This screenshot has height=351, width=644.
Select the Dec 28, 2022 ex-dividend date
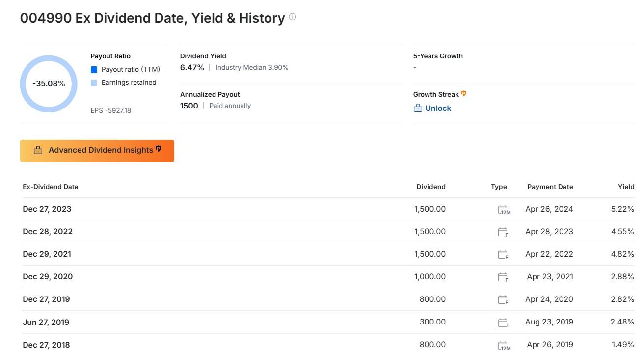[x=48, y=232]
